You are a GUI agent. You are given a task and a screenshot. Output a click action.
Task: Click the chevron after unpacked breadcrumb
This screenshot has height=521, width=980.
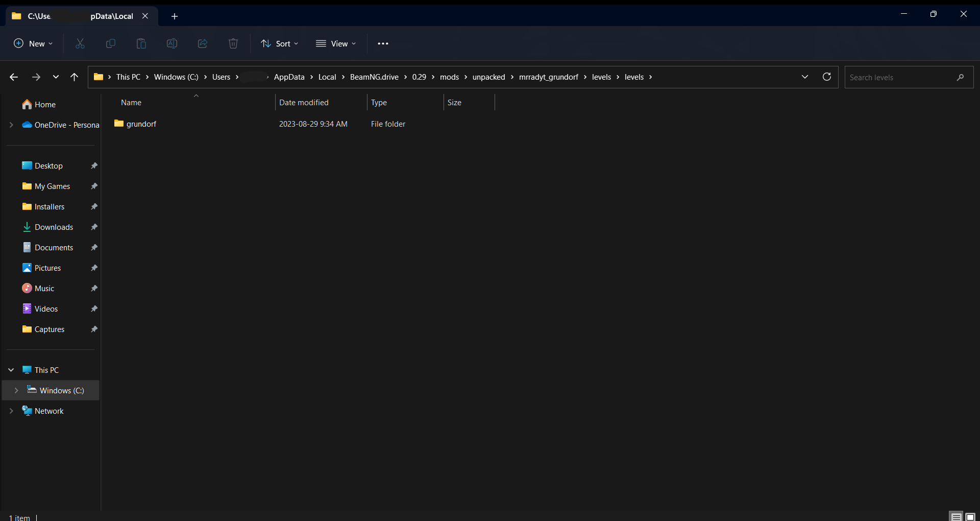(x=512, y=77)
